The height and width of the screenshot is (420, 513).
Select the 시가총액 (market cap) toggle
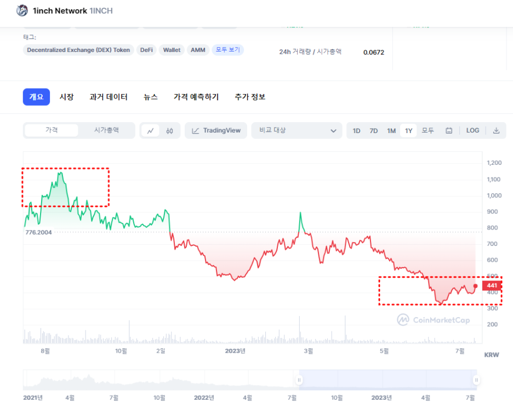(106, 130)
